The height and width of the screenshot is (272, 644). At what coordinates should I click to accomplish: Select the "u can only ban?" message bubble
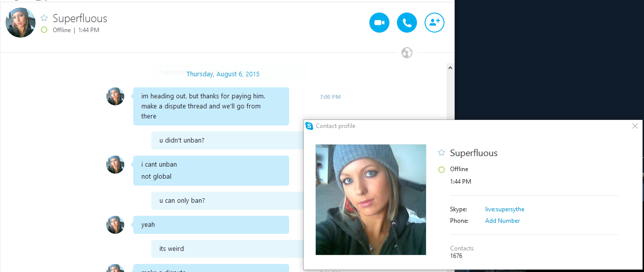point(228,201)
